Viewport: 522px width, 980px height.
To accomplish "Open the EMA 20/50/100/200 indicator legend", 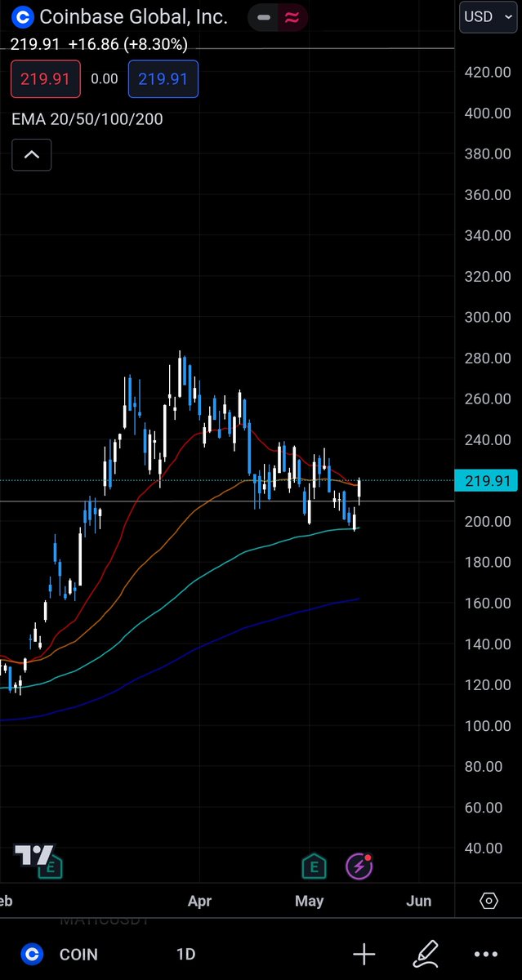I will 87,119.
